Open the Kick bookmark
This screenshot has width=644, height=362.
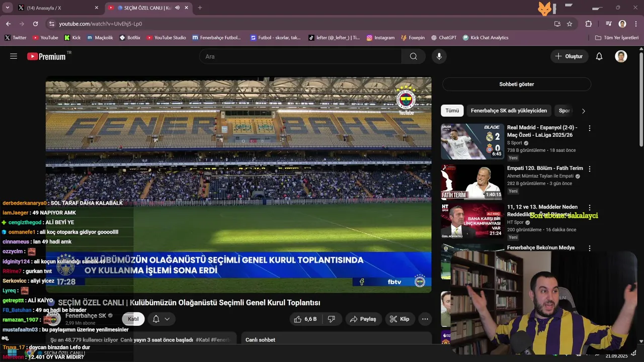[x=72, y=38]
